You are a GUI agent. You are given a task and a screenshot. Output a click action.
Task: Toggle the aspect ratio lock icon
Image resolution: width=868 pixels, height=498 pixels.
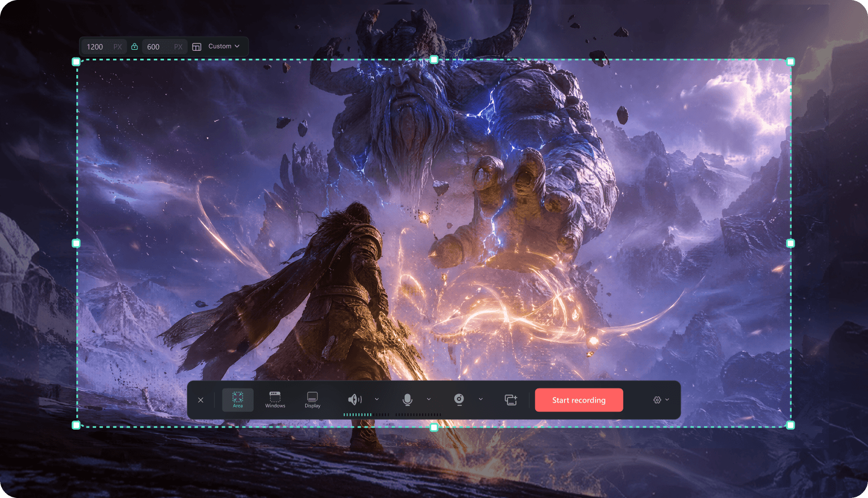[x=134, y=47]
